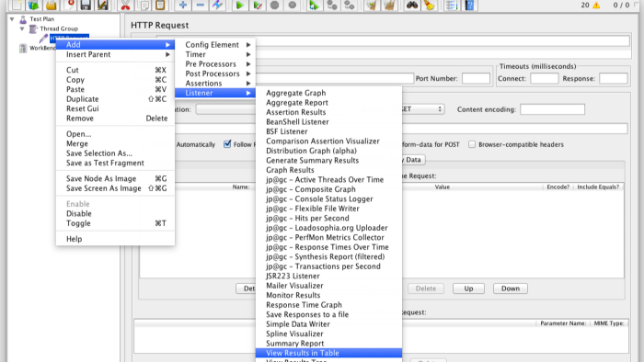Viewport: 644px width, 362px height.
Task: Select Disable in context menu
Action: pos(115,213)
